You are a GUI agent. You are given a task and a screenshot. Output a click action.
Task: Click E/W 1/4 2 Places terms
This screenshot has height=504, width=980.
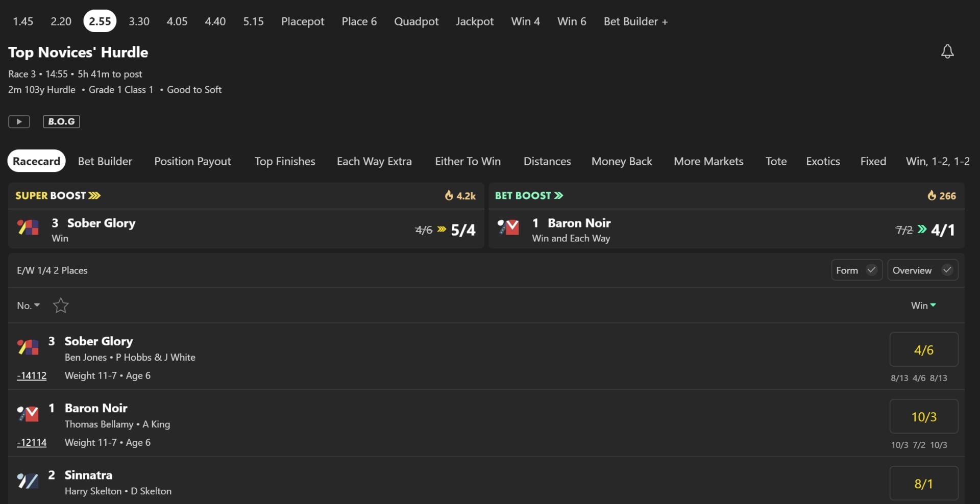click(52, 270)
